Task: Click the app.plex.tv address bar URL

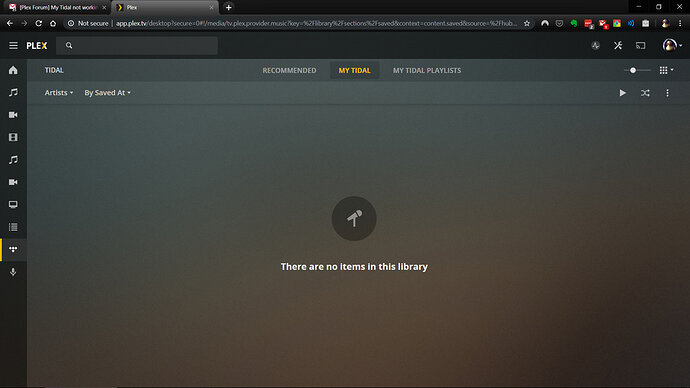Action: click(x=316, y=23)
